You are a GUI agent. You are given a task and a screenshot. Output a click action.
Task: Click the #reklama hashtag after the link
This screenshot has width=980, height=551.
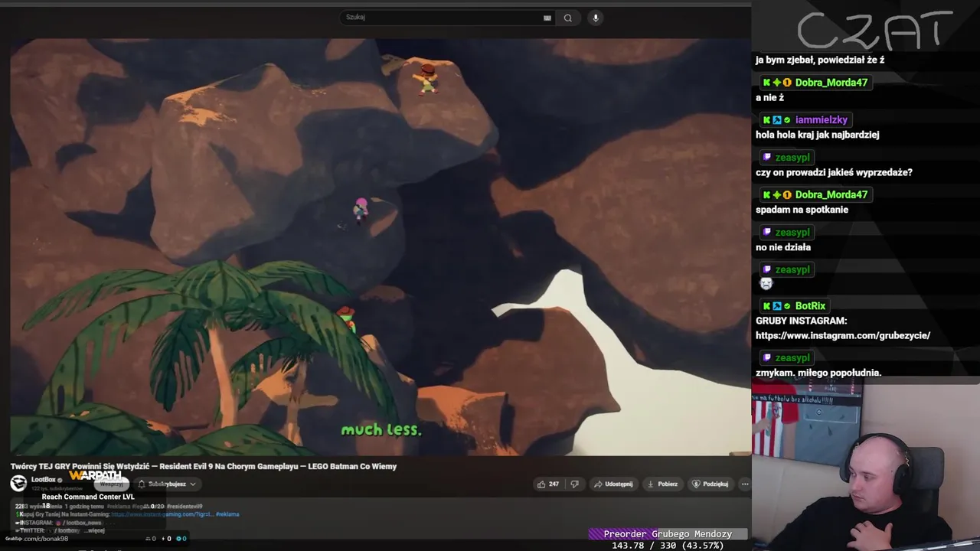(227, 514)
